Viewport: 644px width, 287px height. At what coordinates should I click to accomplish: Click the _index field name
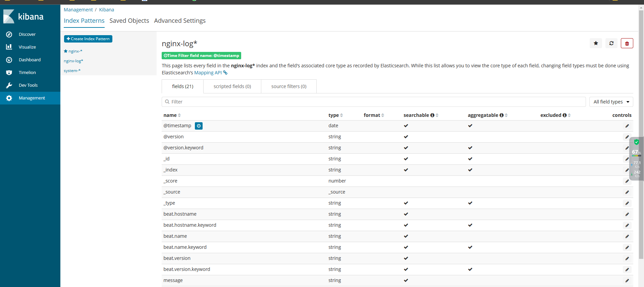click(170, 170)
